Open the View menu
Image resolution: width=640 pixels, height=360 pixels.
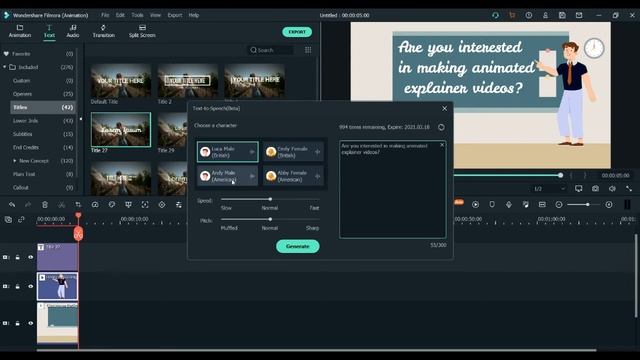155,15
